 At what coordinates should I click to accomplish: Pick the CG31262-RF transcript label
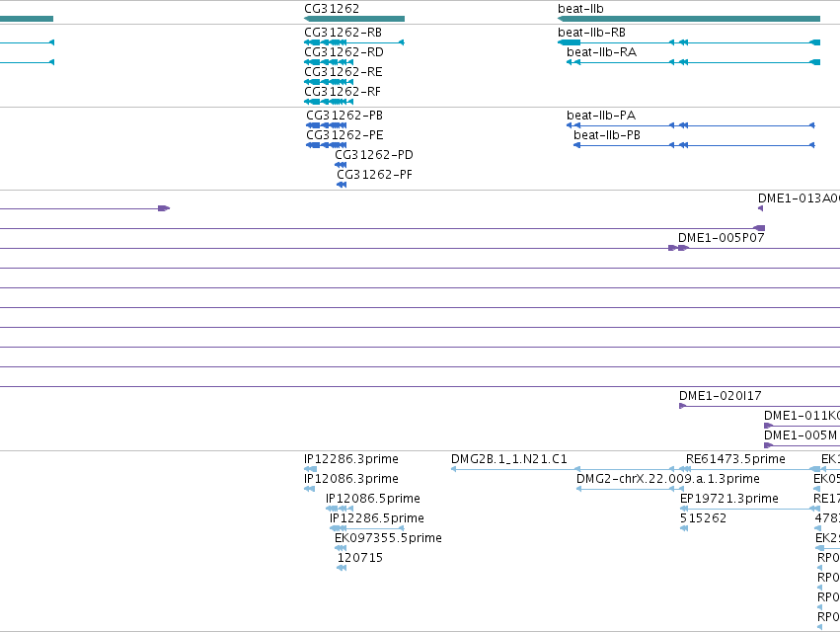[343, 92]
